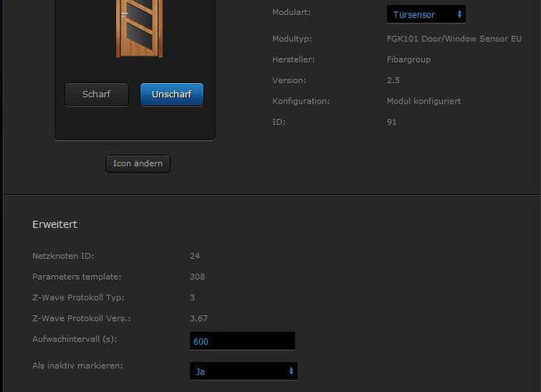The image size is (541, 392).
Task: Select the ID value 91
Action: (391, 122)
